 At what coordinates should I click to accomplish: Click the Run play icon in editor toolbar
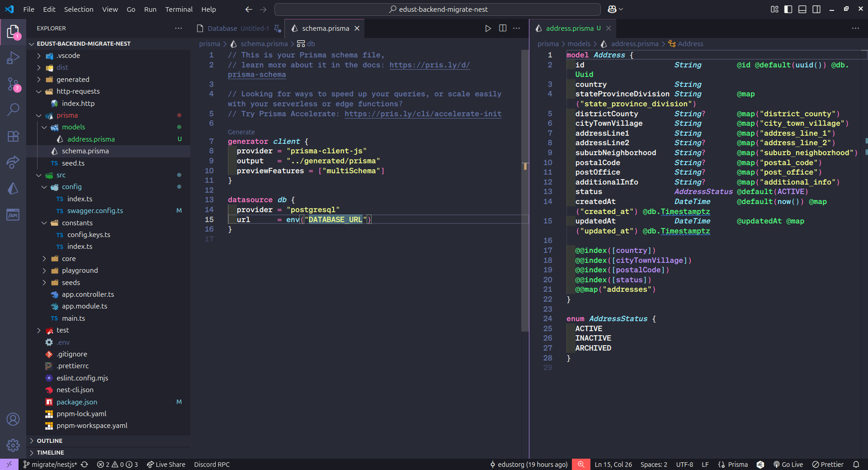[488, 28]
